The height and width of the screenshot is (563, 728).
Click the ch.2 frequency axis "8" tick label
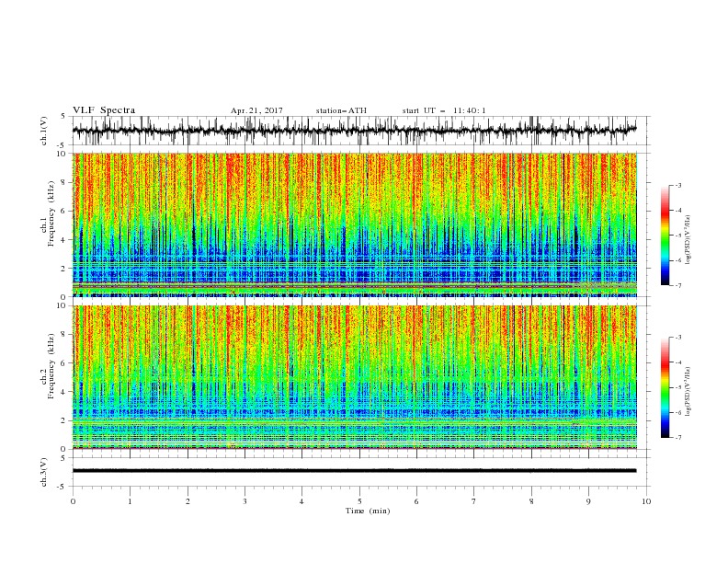click(63, 335)
